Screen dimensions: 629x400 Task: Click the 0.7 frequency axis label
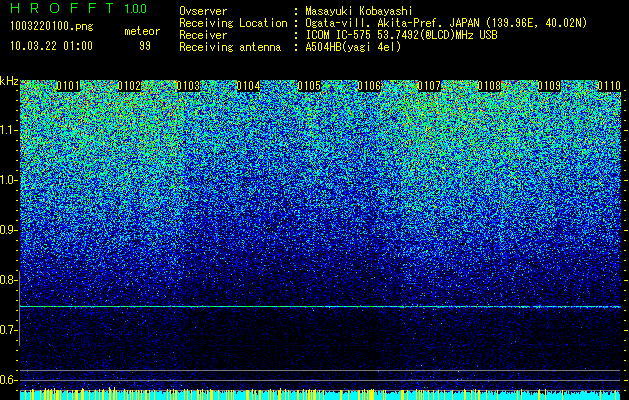(x=8, y=330)
